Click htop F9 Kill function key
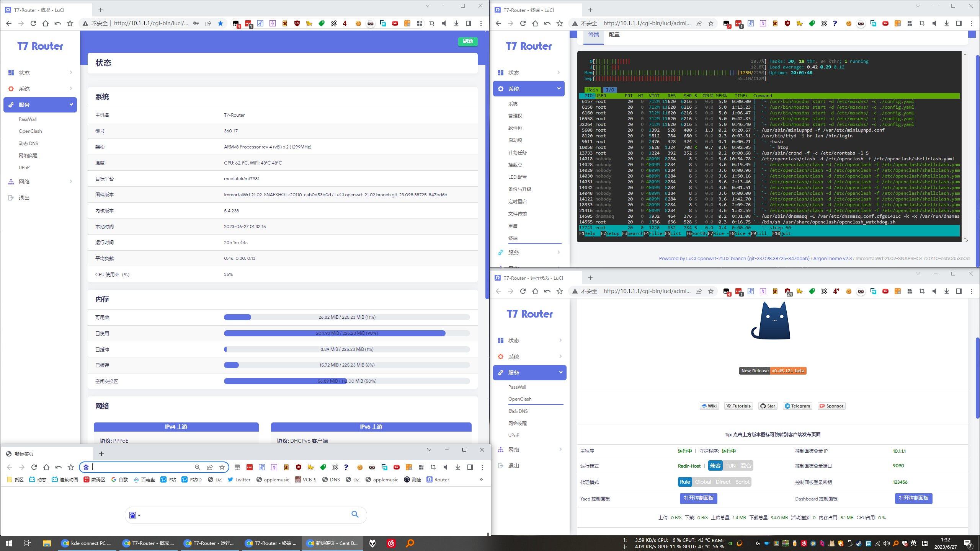The image size is (980, 551). (759, 233)
